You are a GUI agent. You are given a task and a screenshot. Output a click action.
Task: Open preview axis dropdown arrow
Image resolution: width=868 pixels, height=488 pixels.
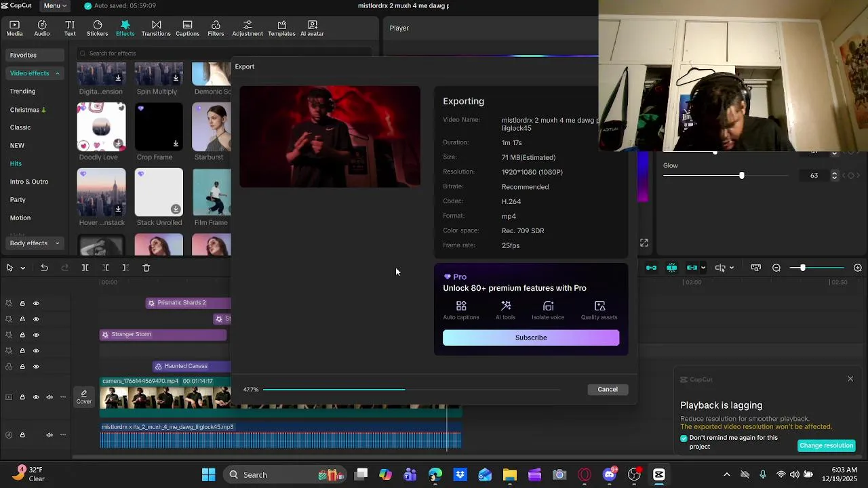pos(731,268)
